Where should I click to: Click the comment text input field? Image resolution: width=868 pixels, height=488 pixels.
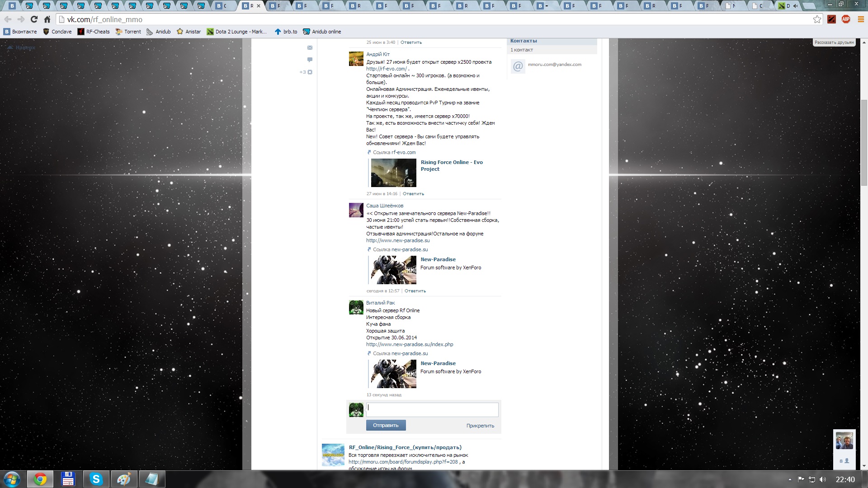[432, 410]
